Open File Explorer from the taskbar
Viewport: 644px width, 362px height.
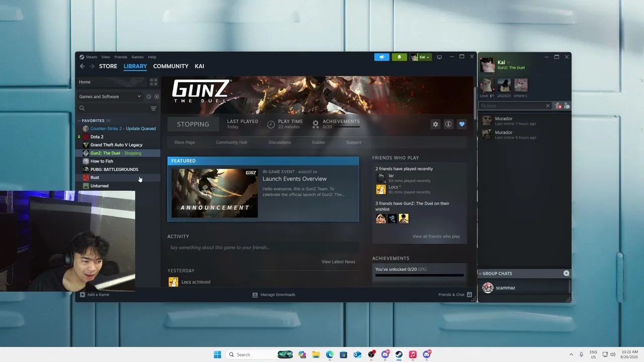316,354
